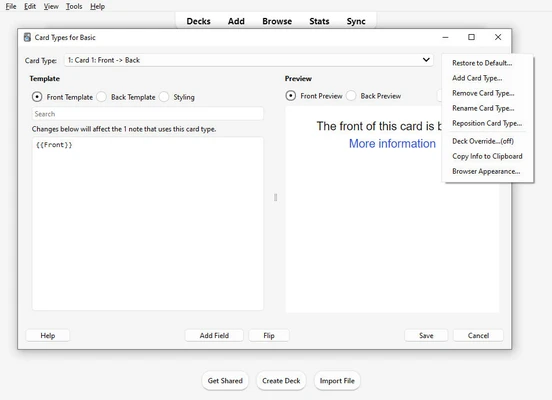Click the Import File button
Screen dimensions: 552x400
tap(337, 381)
